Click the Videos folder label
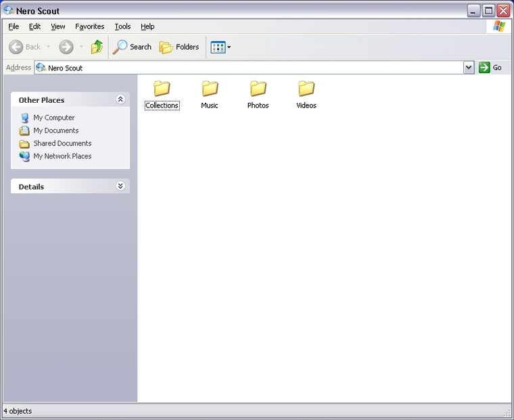Screen dimensions: 514x420 [306, 106]
